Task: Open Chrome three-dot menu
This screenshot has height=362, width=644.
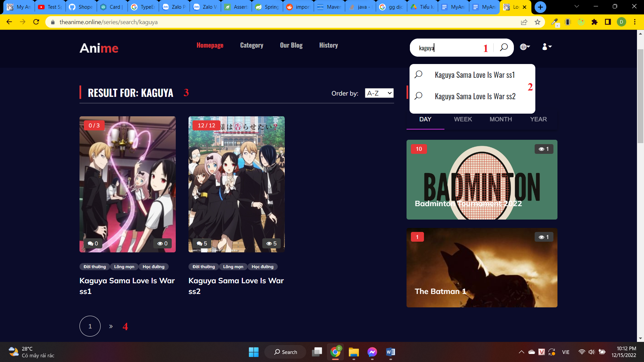Action: pos(635,22)
